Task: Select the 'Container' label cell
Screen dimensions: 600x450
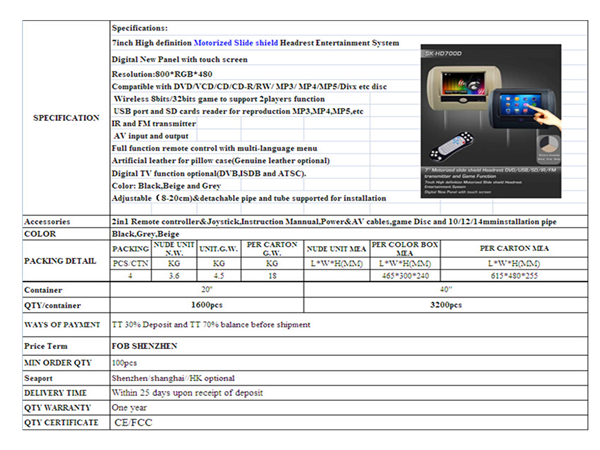Action: click(66, 290)
